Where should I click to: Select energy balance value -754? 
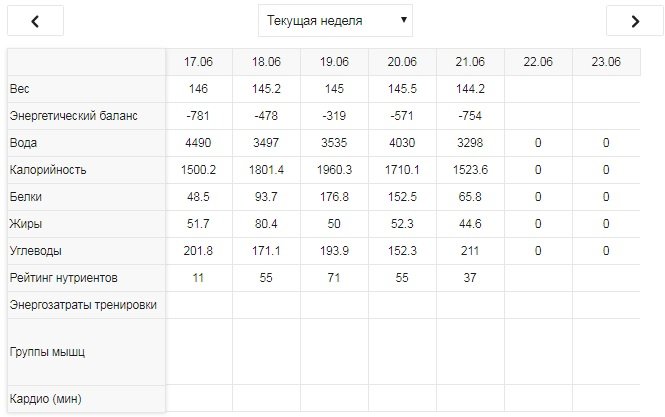point(470,116)
